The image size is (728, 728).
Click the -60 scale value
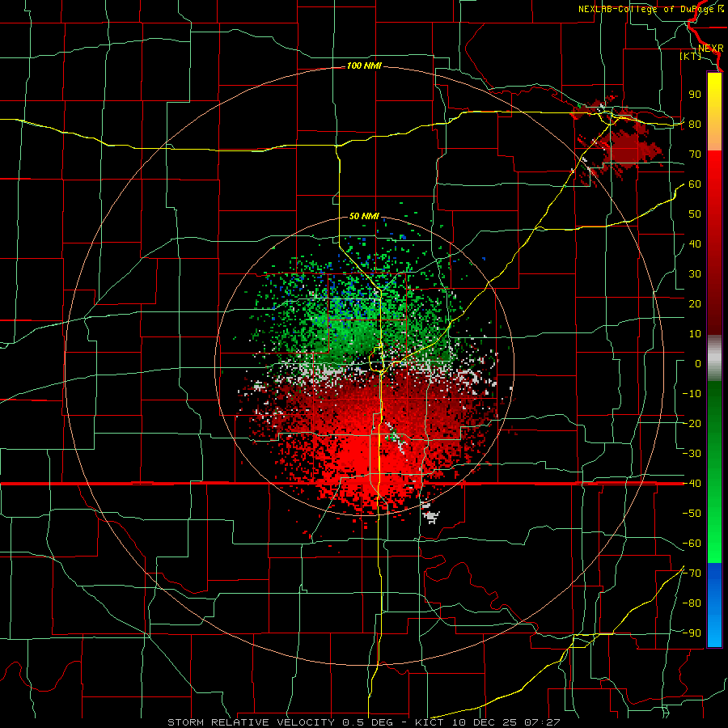coord(692,544)
